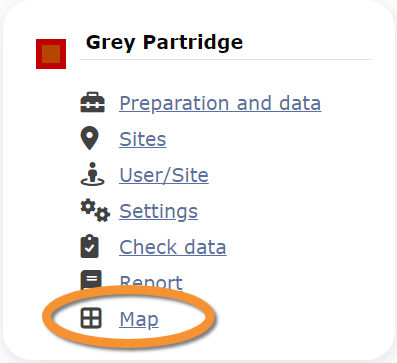The width and height of the screenshot is (397, 363).
Task: Open the Settings link
Action: coord(159,212)
